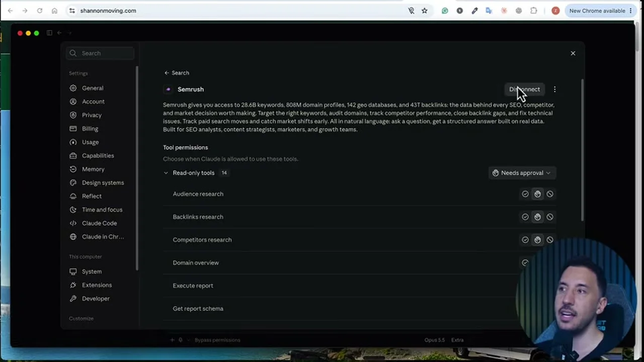This screenshot has width=644, height=362.
Task: Close the settings dialog with X
Action: click(573, 53)
